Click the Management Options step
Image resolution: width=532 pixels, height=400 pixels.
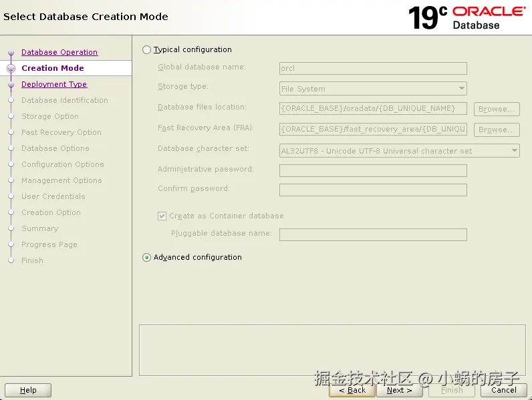(x=61, y=180)
